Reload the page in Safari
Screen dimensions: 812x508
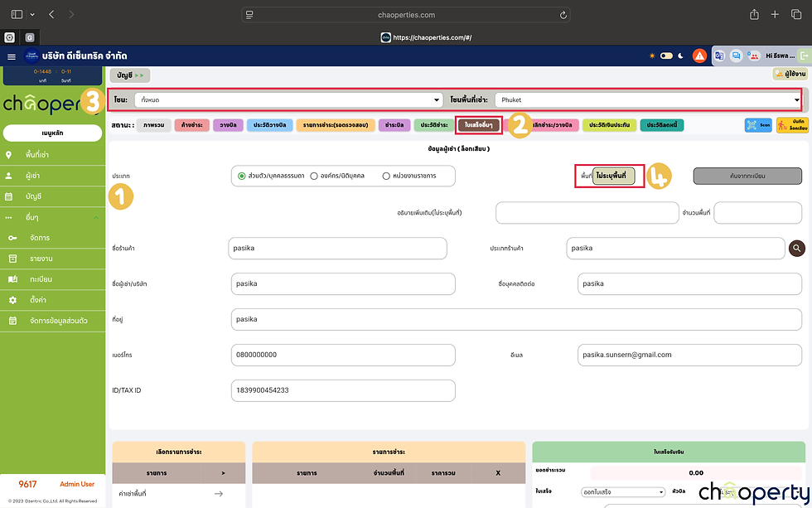tap(563, 15)
